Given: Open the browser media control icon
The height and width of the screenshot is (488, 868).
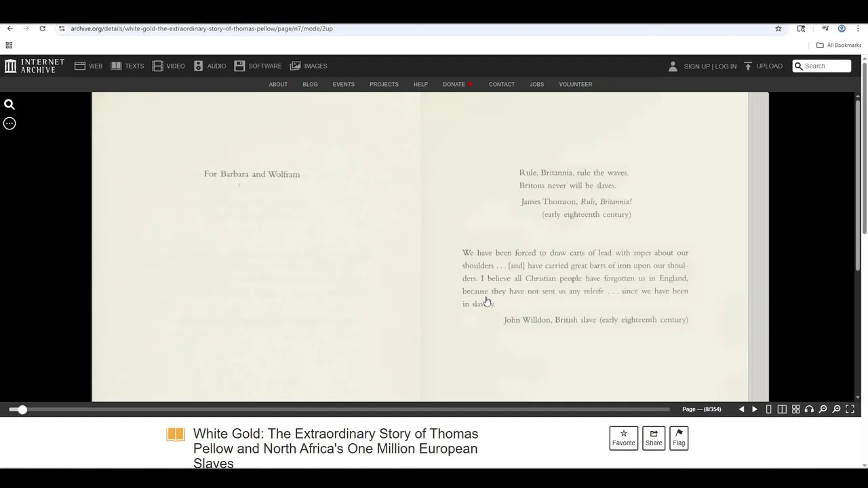Looking at the screenshot, I should [x=825, y=28].
